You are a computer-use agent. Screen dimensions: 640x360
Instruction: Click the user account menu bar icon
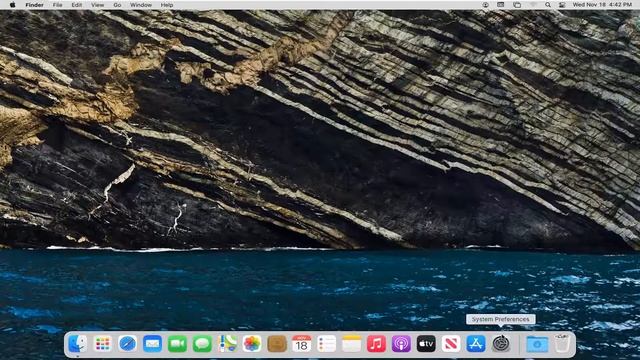(x=485, y=5)
